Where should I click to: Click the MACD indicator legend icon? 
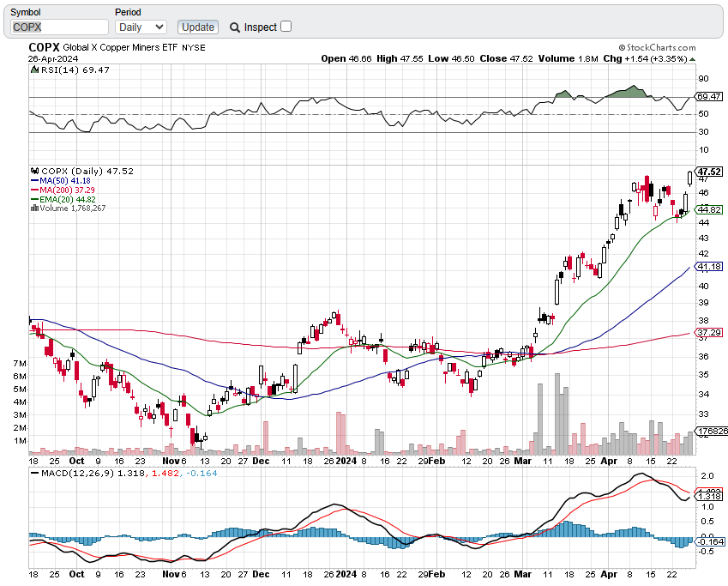(x=33, y=473)
